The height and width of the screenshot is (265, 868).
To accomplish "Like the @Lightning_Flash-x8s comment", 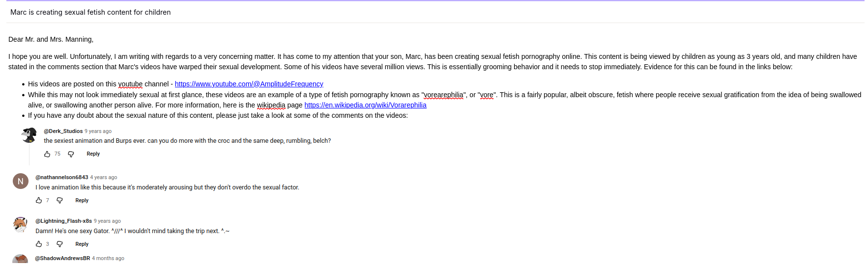I will pyautogui.click(x=39, y=244).
